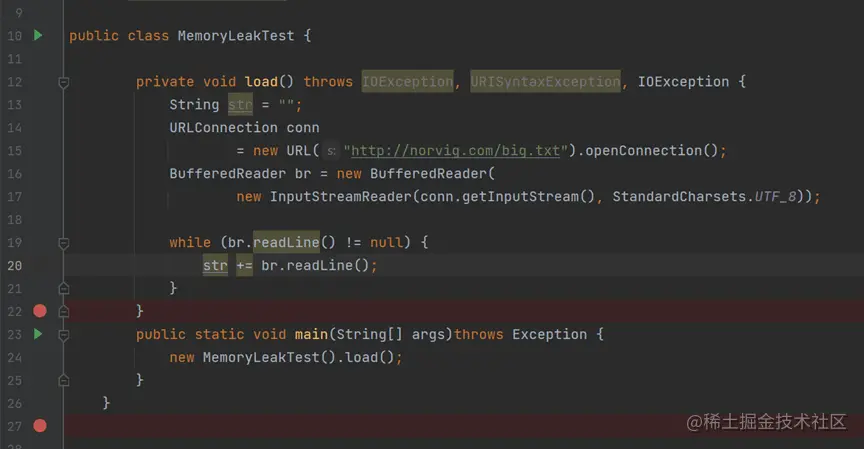Image resolution: width=864 pixels, height=449 pixels.
Task: Click the underlined str on line 20
Action: 215,266
